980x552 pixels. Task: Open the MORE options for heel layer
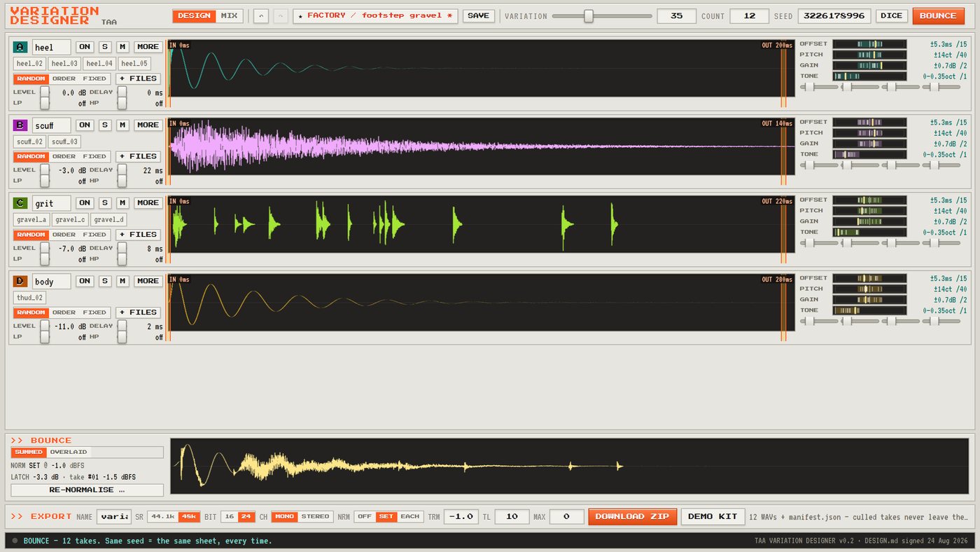tap(148, 47)
